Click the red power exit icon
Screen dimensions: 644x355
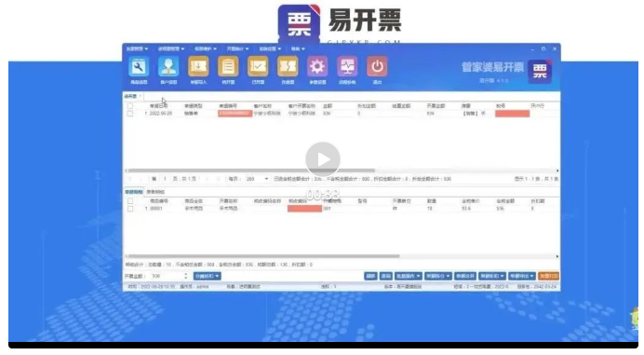tap(377, 67)
